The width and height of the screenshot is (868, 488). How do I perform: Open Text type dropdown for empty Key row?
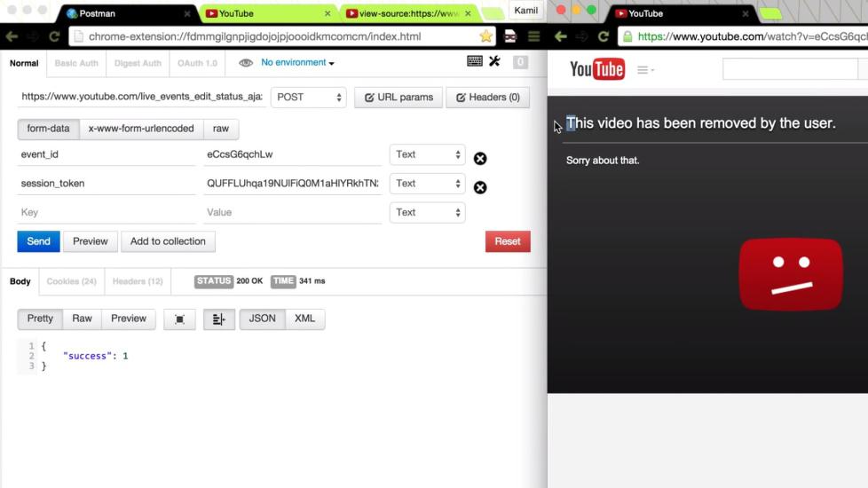(x=428, y=212)
